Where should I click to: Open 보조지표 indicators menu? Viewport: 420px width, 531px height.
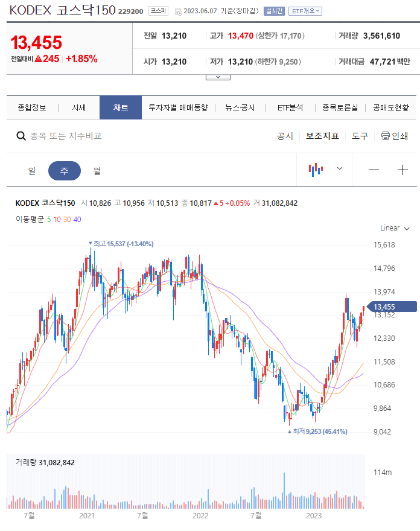(322, 136)
